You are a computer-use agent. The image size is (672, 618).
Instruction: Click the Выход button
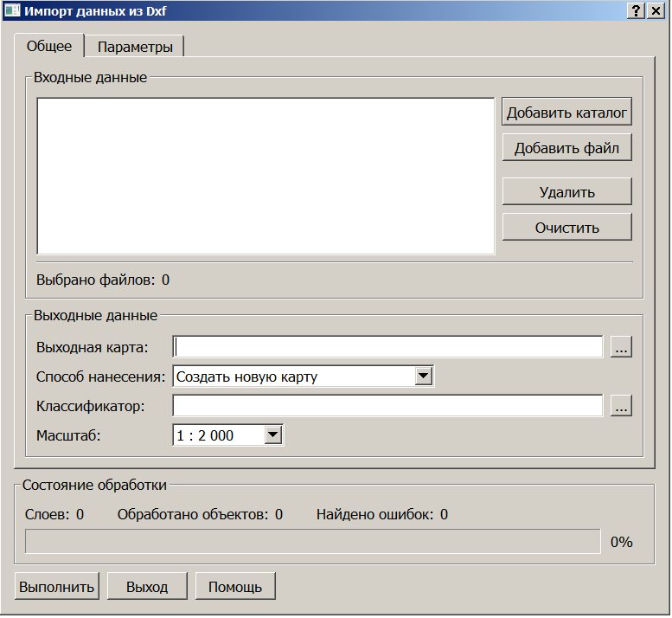coord(147,586)
